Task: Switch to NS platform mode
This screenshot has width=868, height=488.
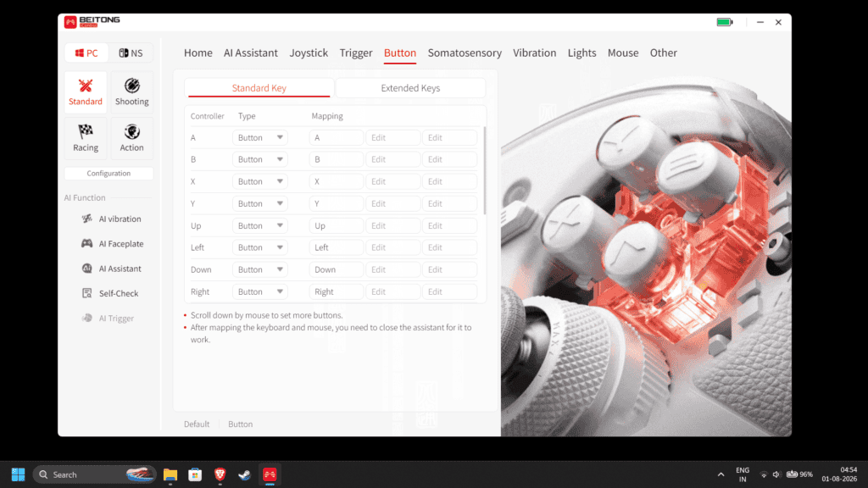Action: coord(131,53)
